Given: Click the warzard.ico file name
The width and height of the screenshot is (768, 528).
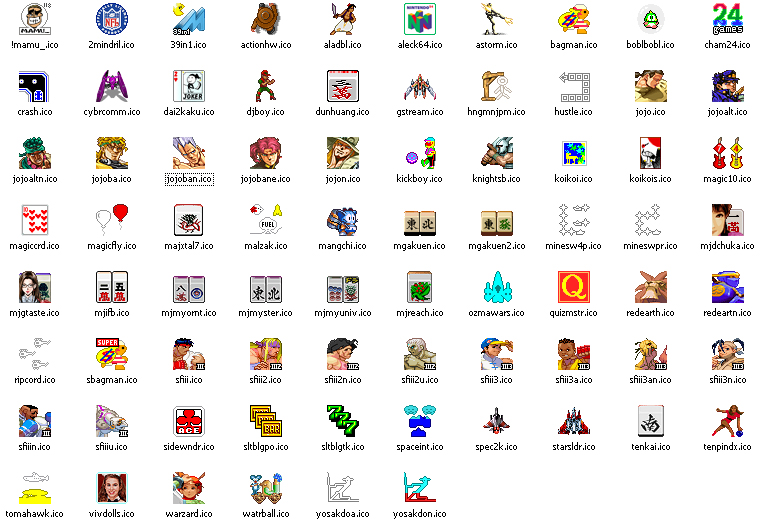Looking at the screenshot, I should click(x=189, y=514).
